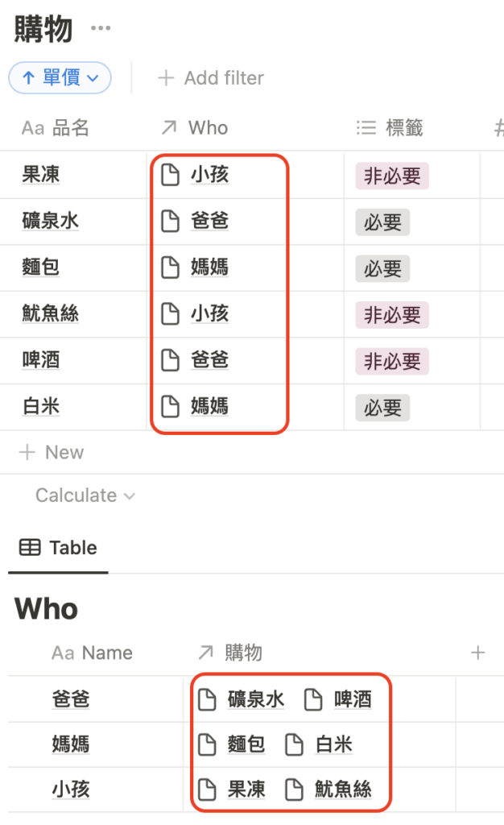The image size is (504, 825).
Task: Open the 單價 sort chip dropdown
Action: [60, 77]
